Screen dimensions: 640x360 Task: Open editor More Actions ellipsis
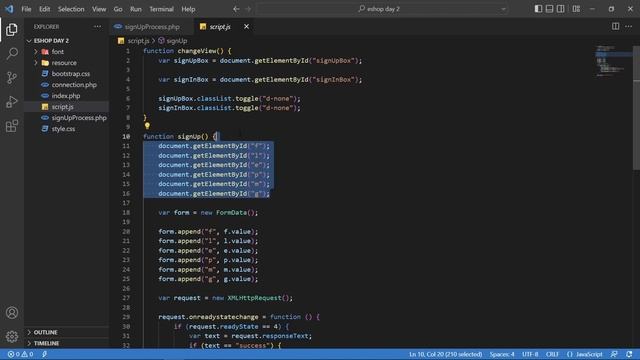tap(629, 27)
